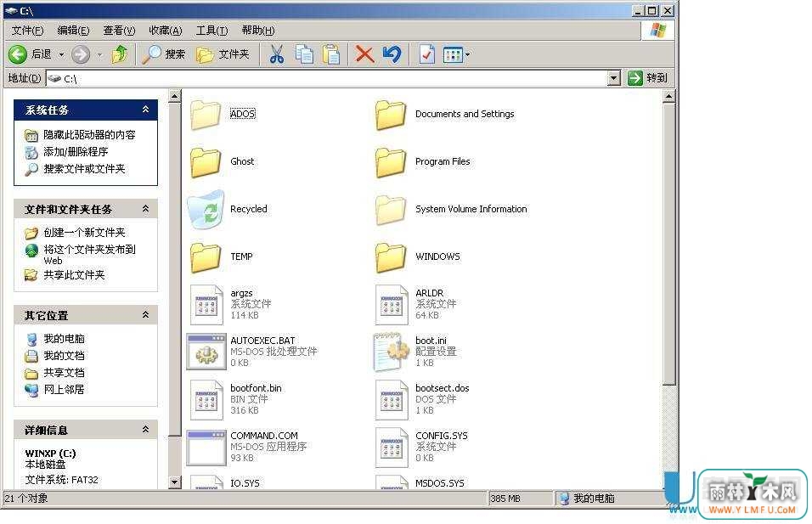Select the bootsect.dos file icon

tap(392, 400)
